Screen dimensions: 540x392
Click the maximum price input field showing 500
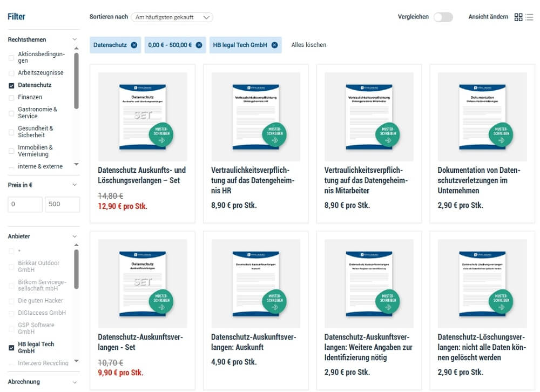[x=62, y=205]
